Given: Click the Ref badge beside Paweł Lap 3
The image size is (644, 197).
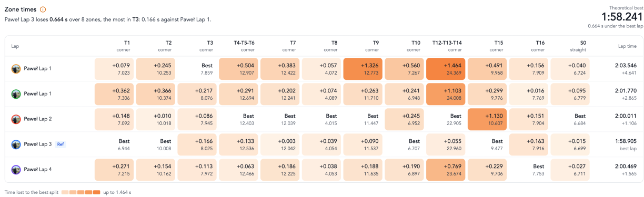Looking at the screenshot, I should coord(61,144).
